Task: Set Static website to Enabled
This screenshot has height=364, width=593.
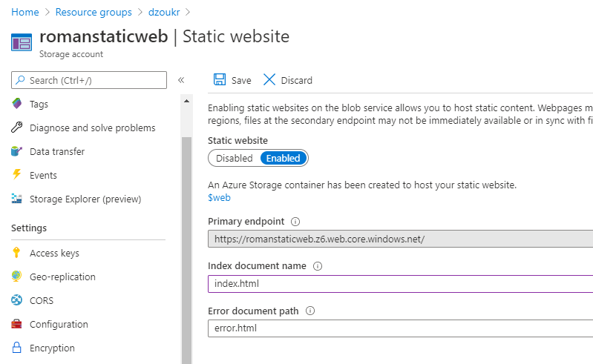Action: point(283,158)
